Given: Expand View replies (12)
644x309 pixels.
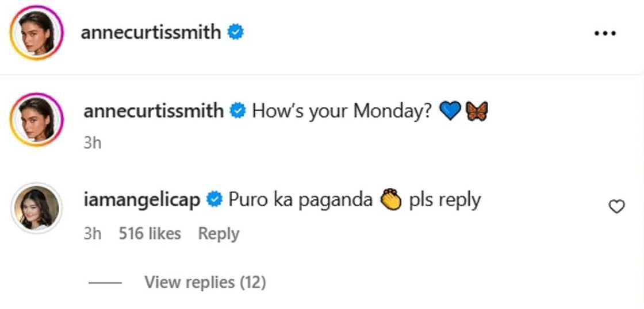Looking at the screenshot, I should click(205, 282).
